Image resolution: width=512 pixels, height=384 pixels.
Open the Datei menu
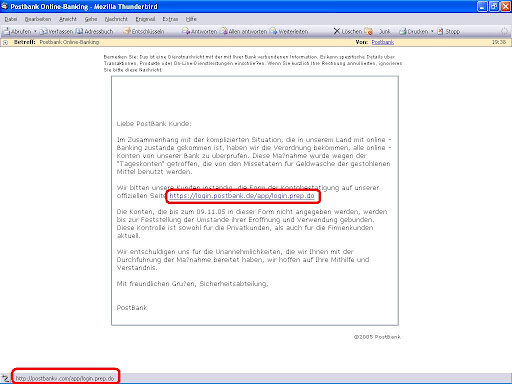point(11,19)
